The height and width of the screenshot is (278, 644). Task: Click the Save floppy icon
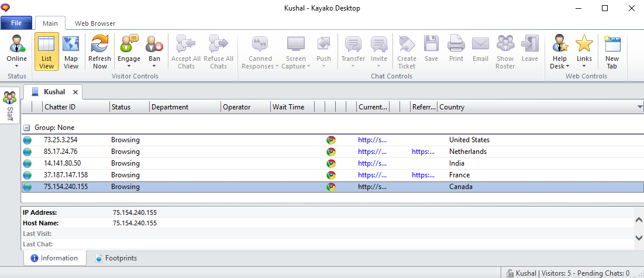pos(431,43)
